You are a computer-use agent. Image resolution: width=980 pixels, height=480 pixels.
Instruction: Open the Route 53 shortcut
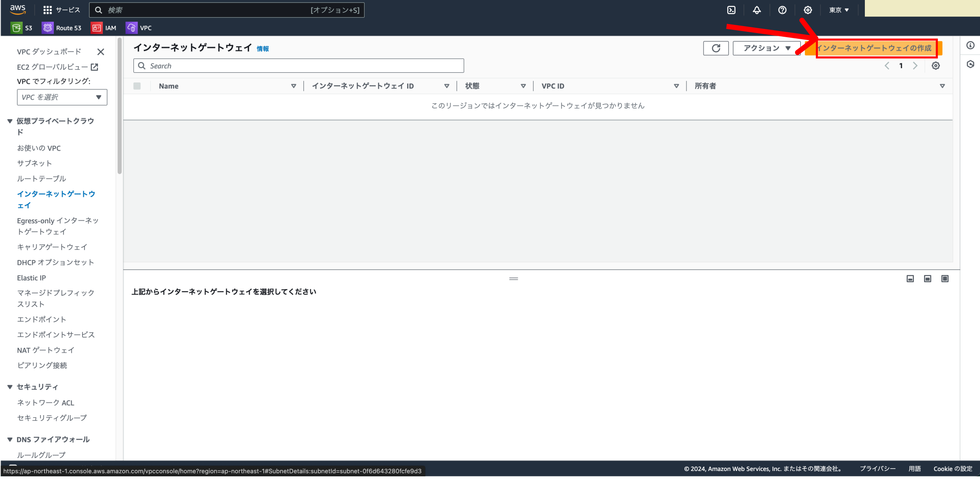(x=62, y=27)
